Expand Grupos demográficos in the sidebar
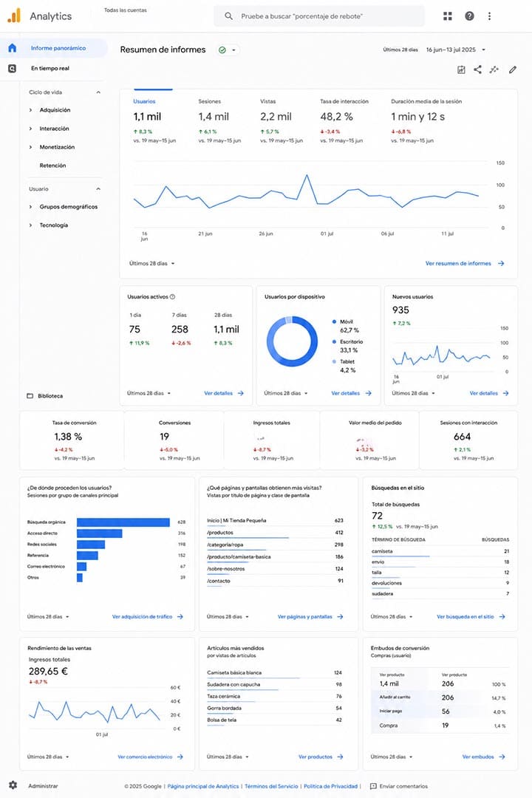 pos(30,207)
